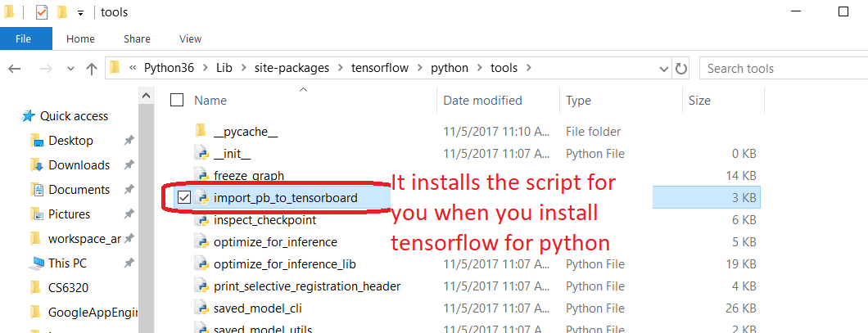Click the This PC computer icon
The image size is (868, 333).
[x=37, y=263]
